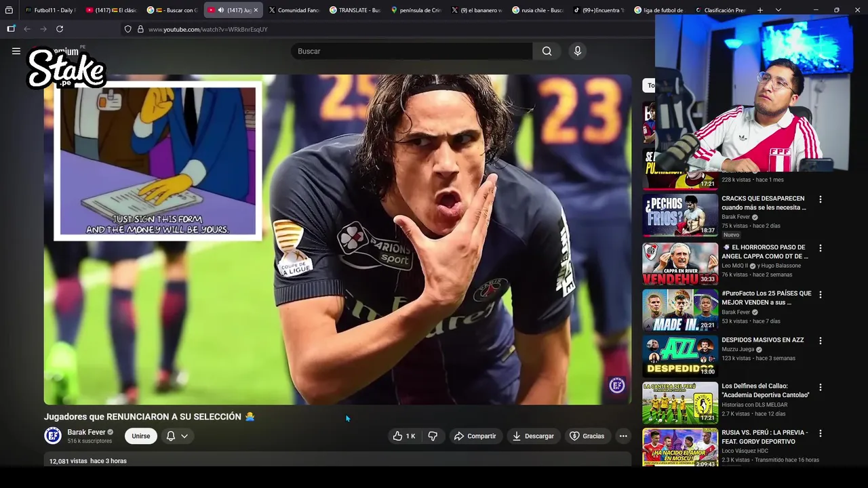Switch to península de Crimea tab
The width and height of the screenshot is (868, 488).
pyautogui.click(x=416, y=10)
